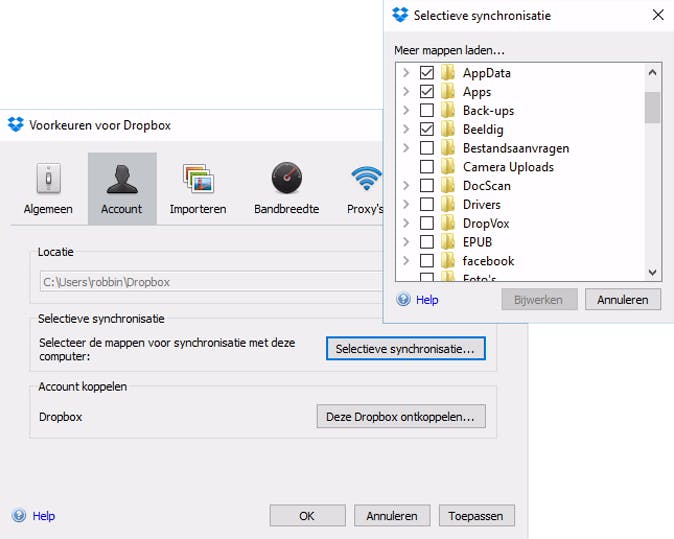Close the Selectieve synchronisatie dialog
Image resolution: width=674 pixels, height=539 pixels.
tap(658, 15)
